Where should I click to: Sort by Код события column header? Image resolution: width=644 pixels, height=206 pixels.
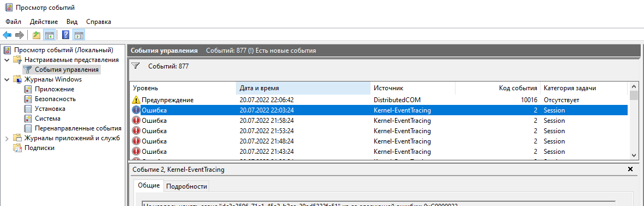tap(497, 88)
